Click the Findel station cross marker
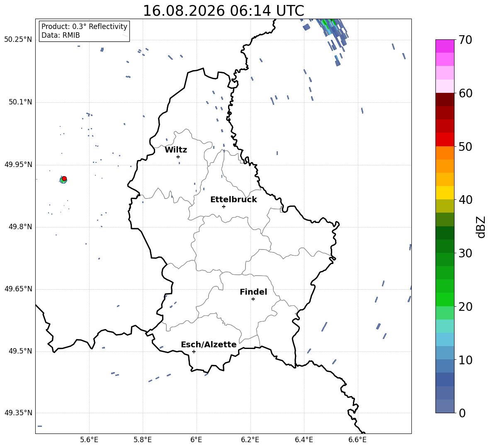Viewport: 491px width, 448px height. pos(253,299)
